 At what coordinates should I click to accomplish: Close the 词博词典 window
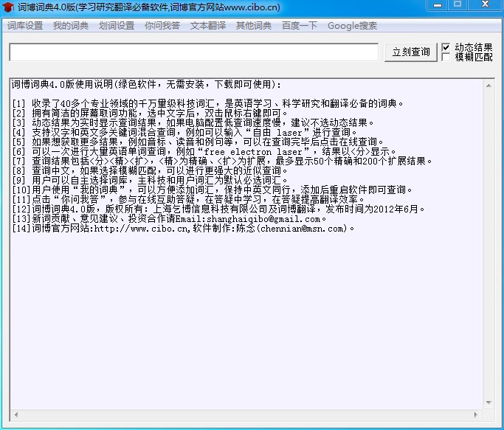[x=486, y=4]
